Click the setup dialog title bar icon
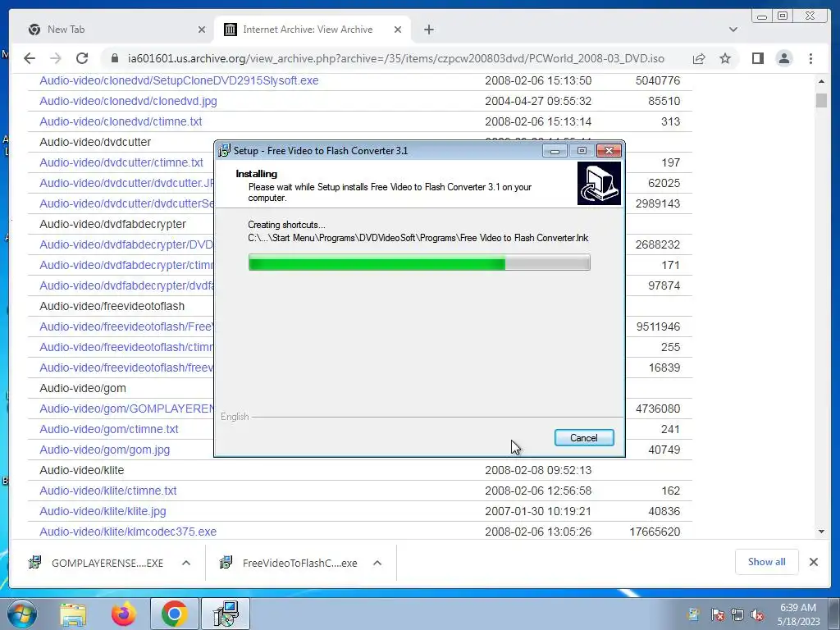 click(x=224, y=151)
